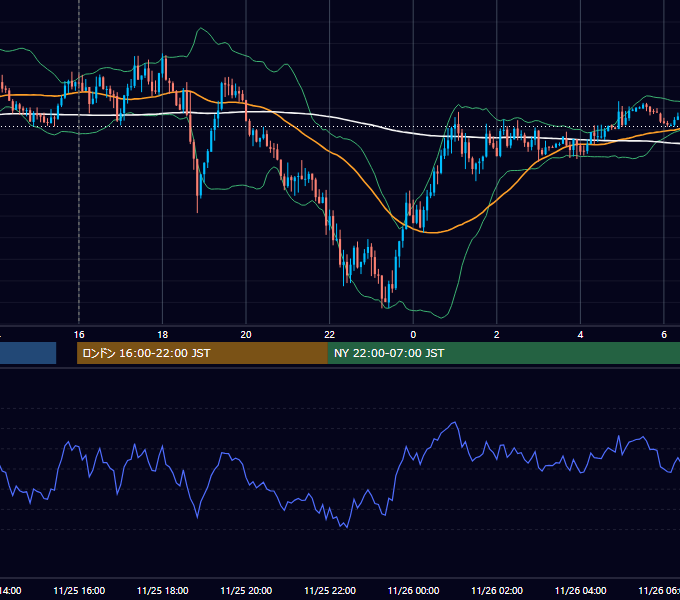Click the 11/25 16:00 date label

pos(79,590)
